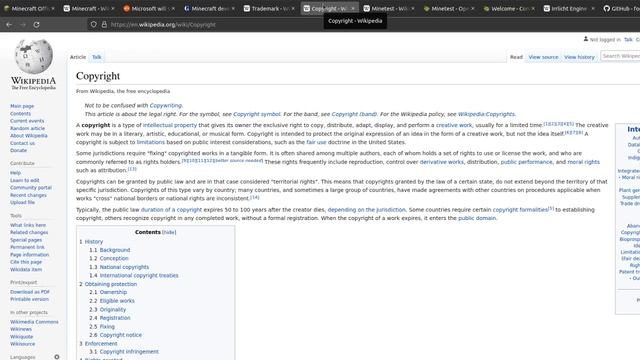The width and height of the screenshot is (640, 360).
Task: Follow the derivative works link
Action: click(x=442, y=162)
